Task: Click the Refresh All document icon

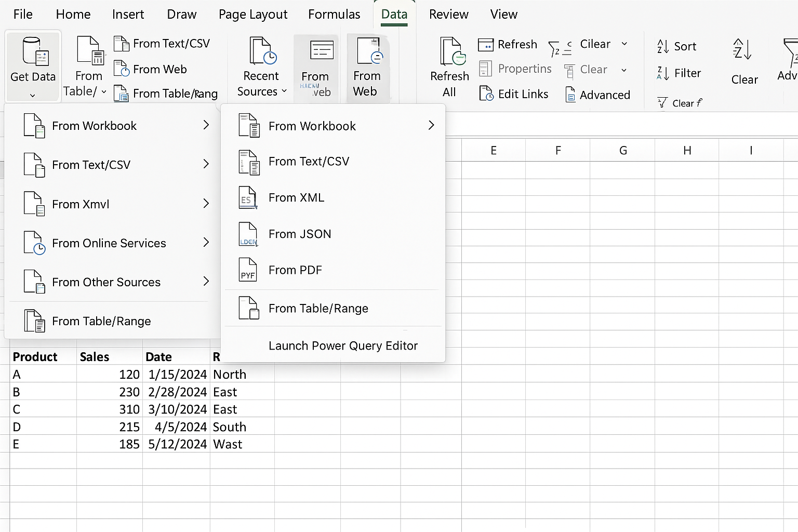Action: [x=452, y=50]
